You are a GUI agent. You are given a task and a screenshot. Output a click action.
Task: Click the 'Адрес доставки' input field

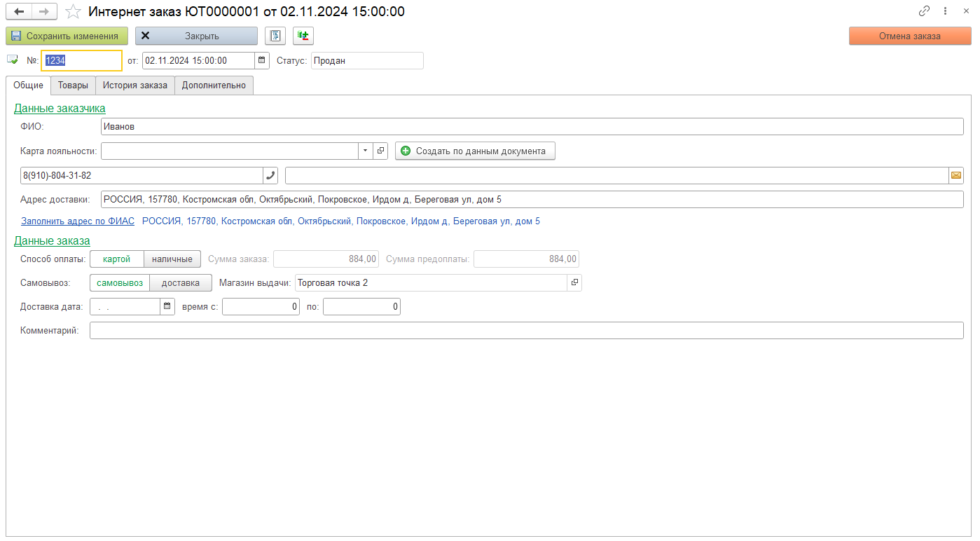[532, 200]
